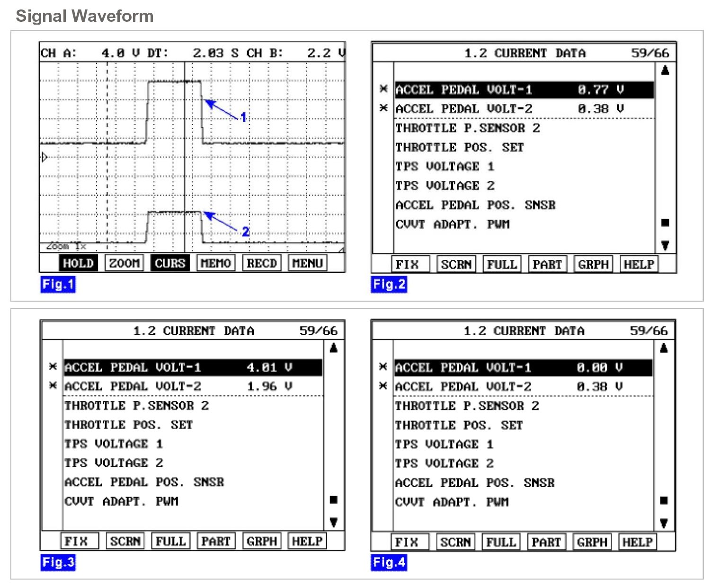
Task: Open MENU on the oscilloscope display
Action: (308, 263)
